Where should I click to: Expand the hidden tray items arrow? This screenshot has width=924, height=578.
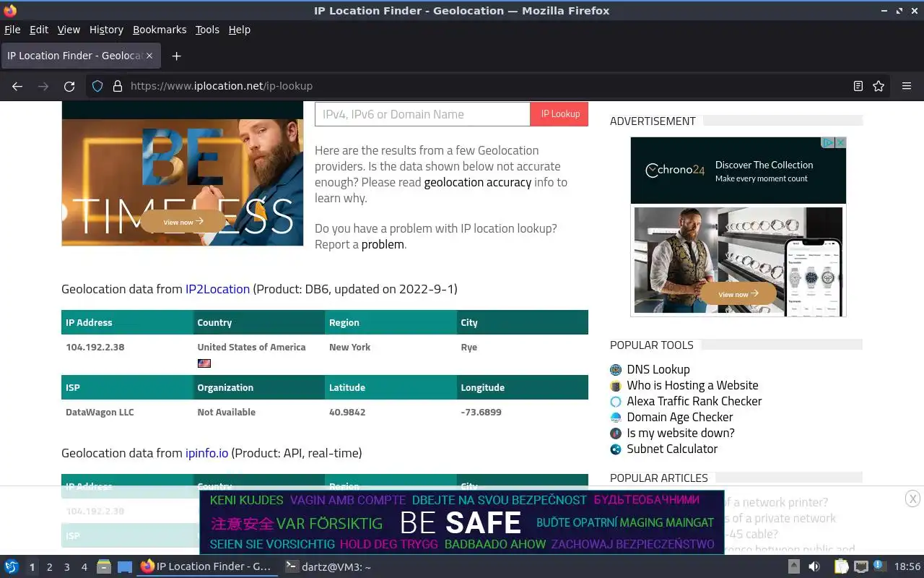[x=793, y=567]
